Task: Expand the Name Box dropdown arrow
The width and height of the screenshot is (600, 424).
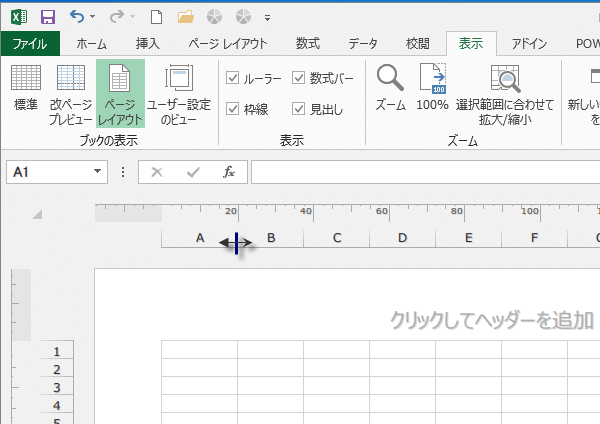Action: 97,172
